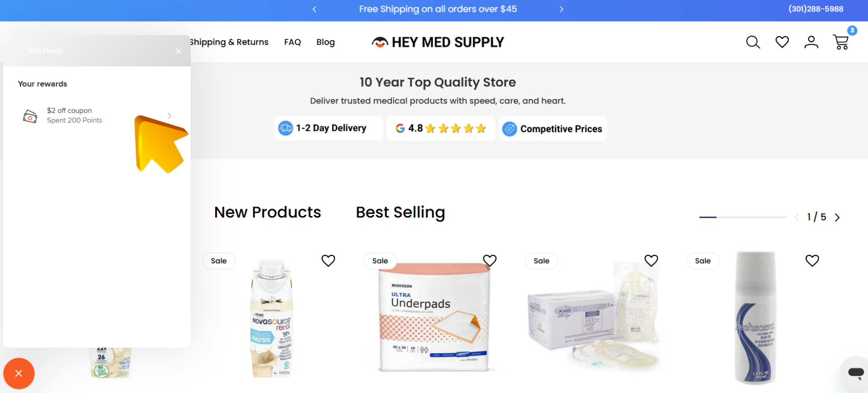Show next product carousel page
This screenshot has width=868, height=393.
coord(837,218)
